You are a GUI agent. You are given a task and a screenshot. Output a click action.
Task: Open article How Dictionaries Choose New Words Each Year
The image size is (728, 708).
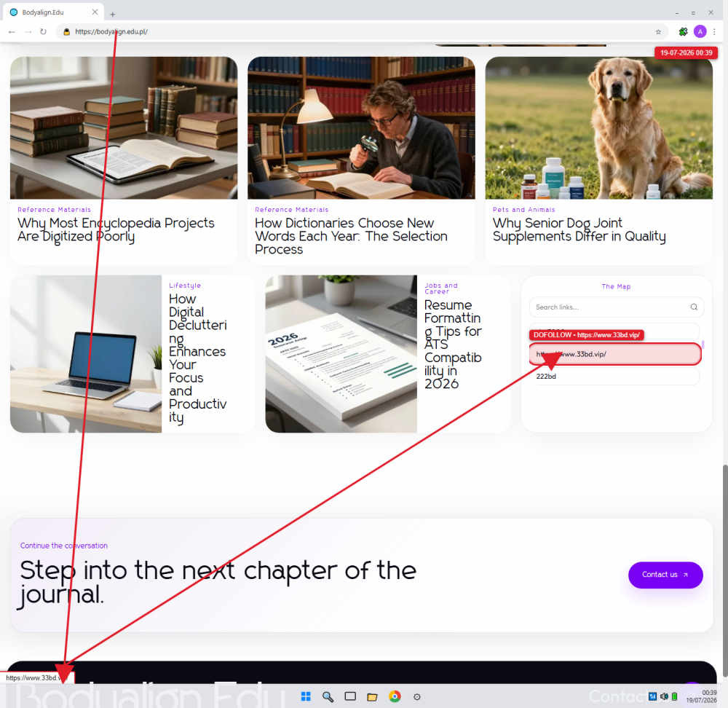351,236
